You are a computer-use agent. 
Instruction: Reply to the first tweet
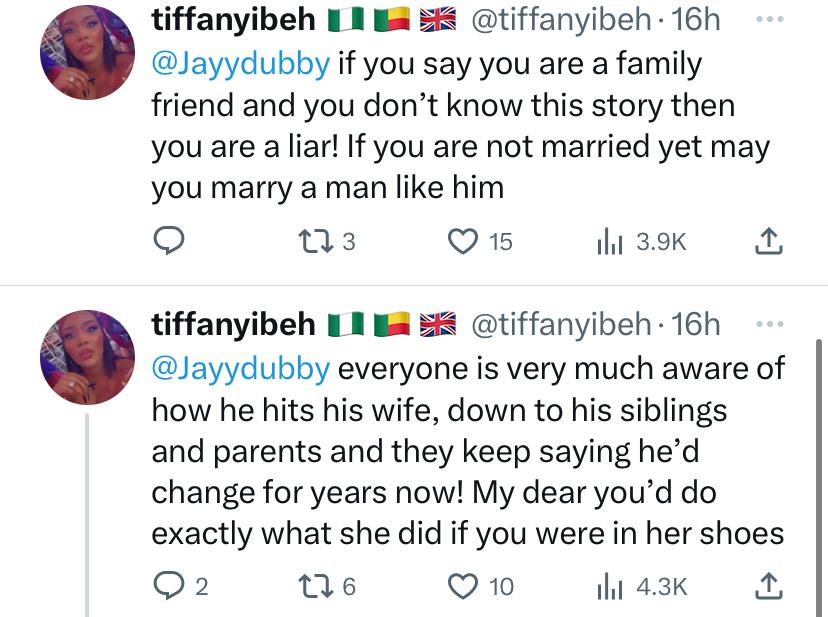[171, 241]
